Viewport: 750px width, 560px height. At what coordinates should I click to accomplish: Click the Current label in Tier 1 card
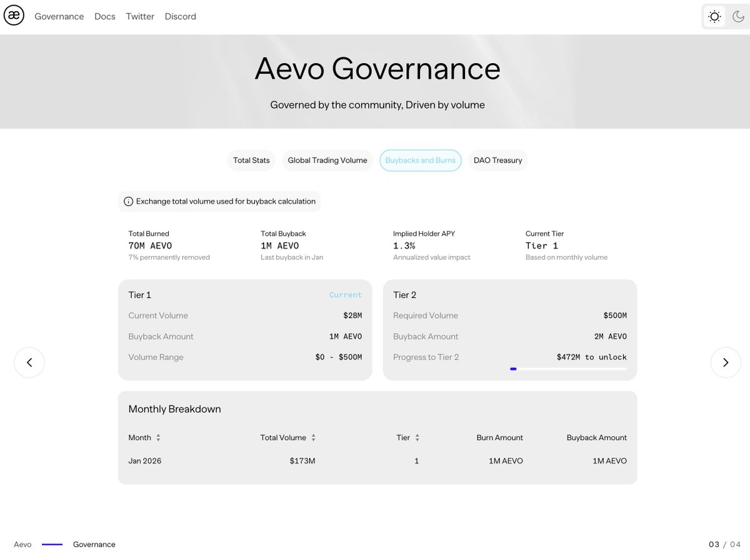click(346, 295)
